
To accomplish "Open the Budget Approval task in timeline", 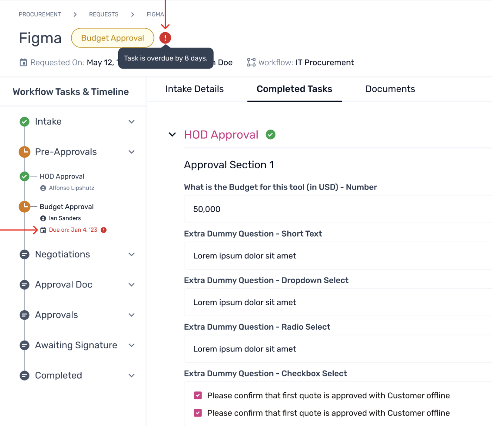I will 66,207.
